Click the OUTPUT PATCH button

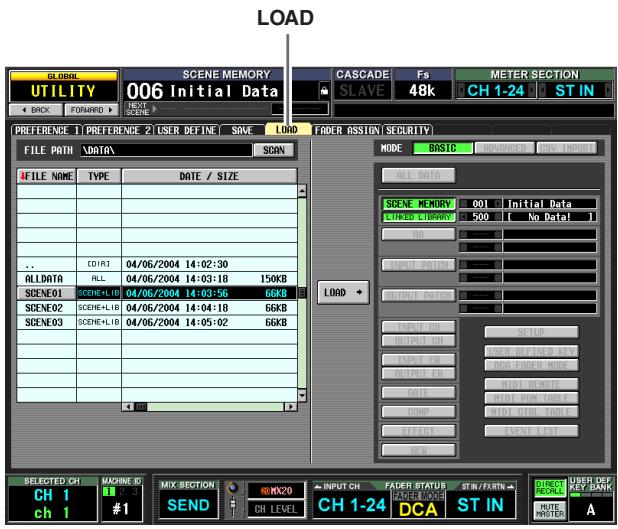point(418,295)
